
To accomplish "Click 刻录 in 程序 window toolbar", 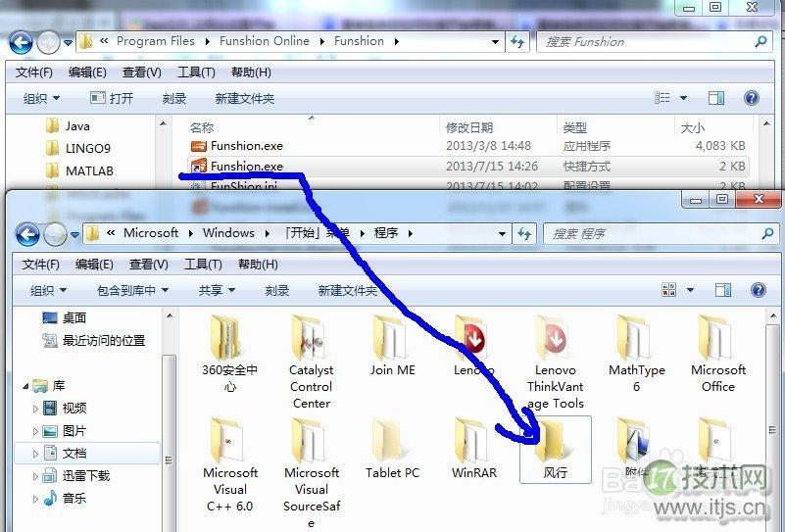I will [276, 290].
